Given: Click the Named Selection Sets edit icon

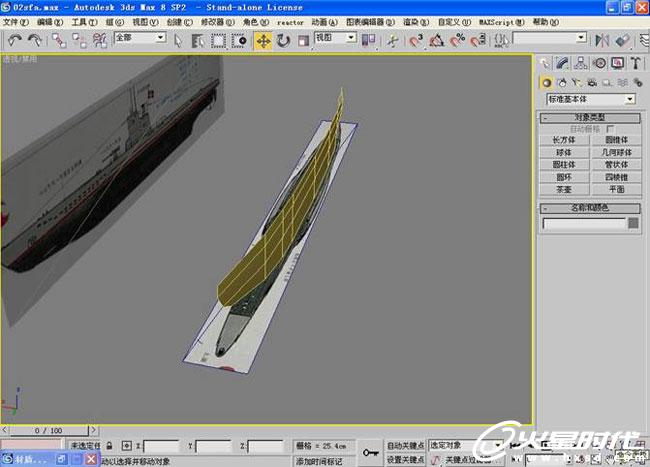Looking at the screenshot, I should point(502,41).
